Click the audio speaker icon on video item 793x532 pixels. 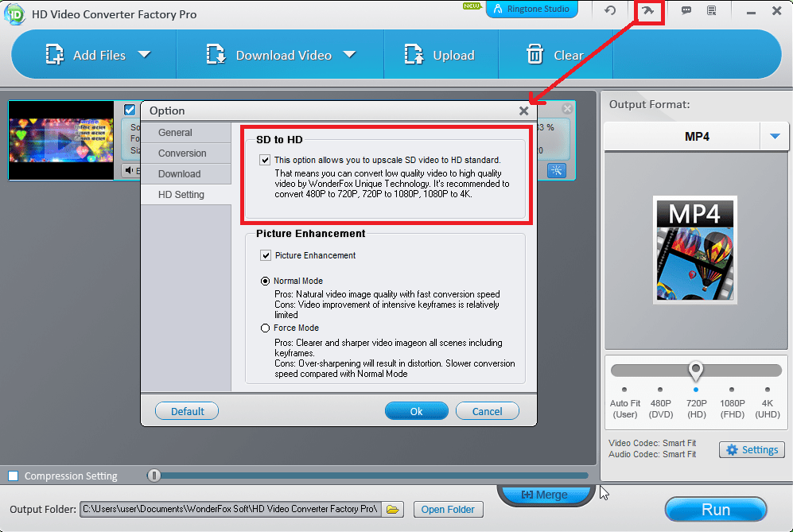(x=130, y=170)
